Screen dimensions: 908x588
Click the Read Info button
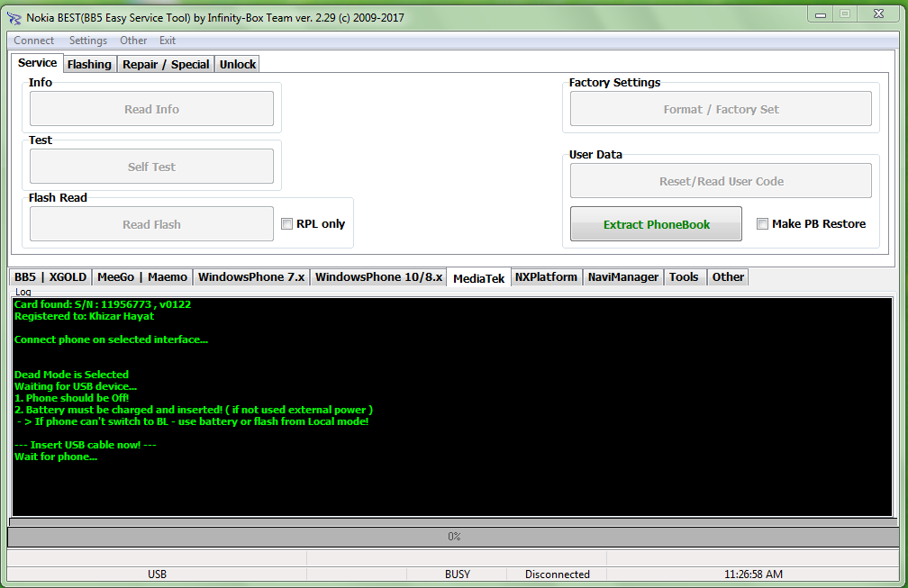151,109
